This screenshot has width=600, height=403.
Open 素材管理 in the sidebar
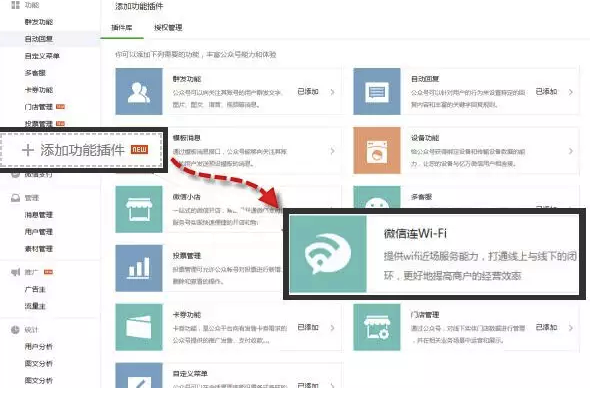coord(39,249)
